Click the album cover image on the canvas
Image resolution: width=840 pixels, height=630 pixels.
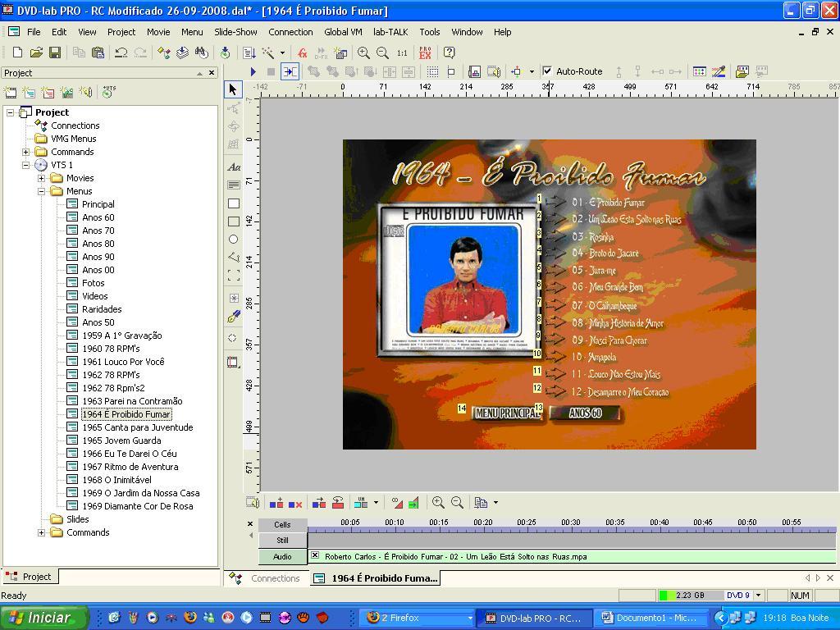point(459,281)
